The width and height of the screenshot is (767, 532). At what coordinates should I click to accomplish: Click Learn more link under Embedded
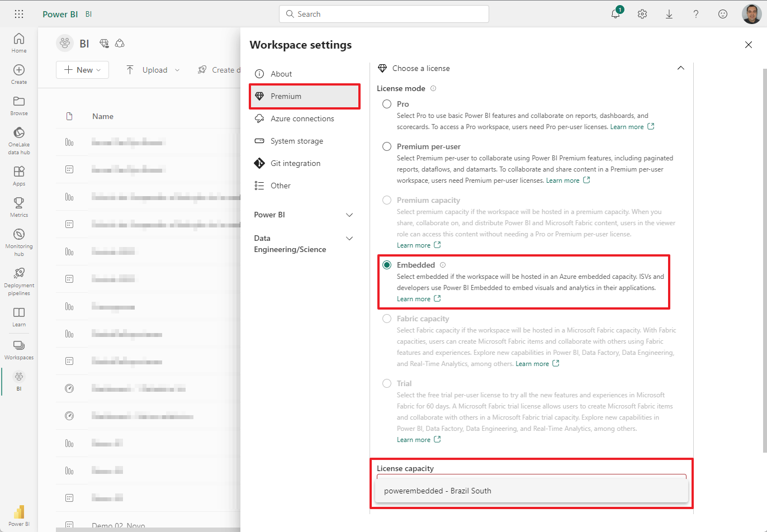pyautogui.click(x=414, y=299)
